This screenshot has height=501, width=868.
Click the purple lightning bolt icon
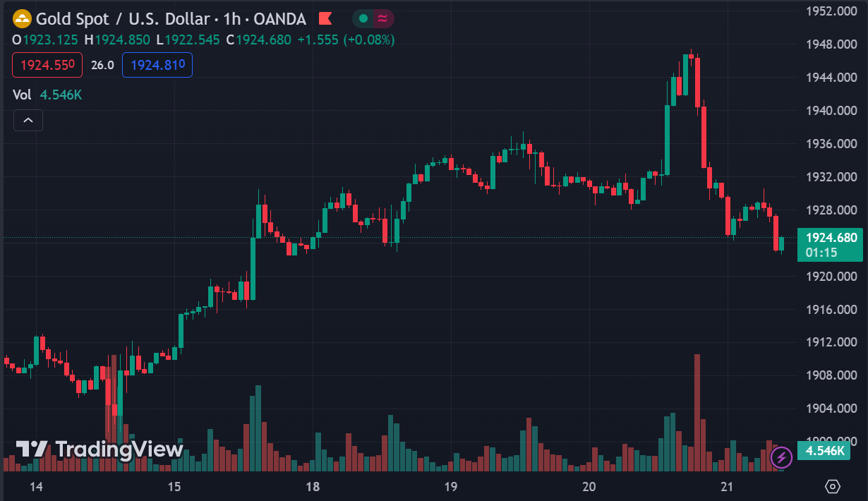point(781,457)
